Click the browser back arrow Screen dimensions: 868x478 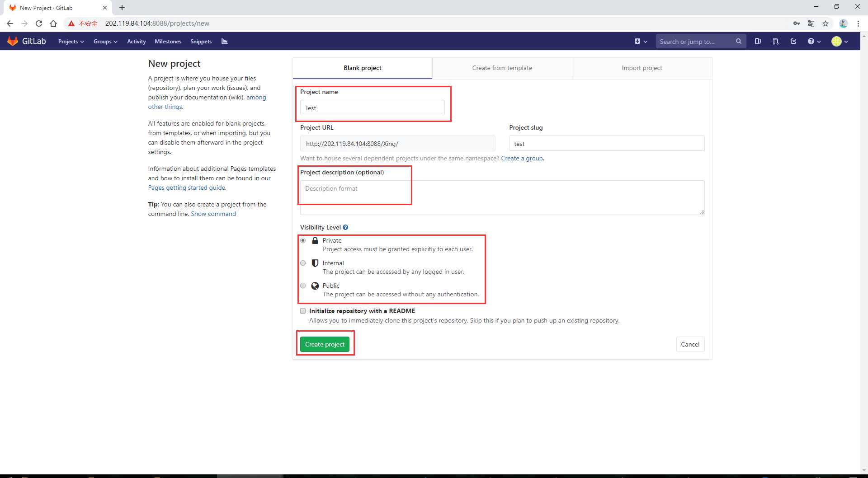pyautogui.click(x=10, y=23)
